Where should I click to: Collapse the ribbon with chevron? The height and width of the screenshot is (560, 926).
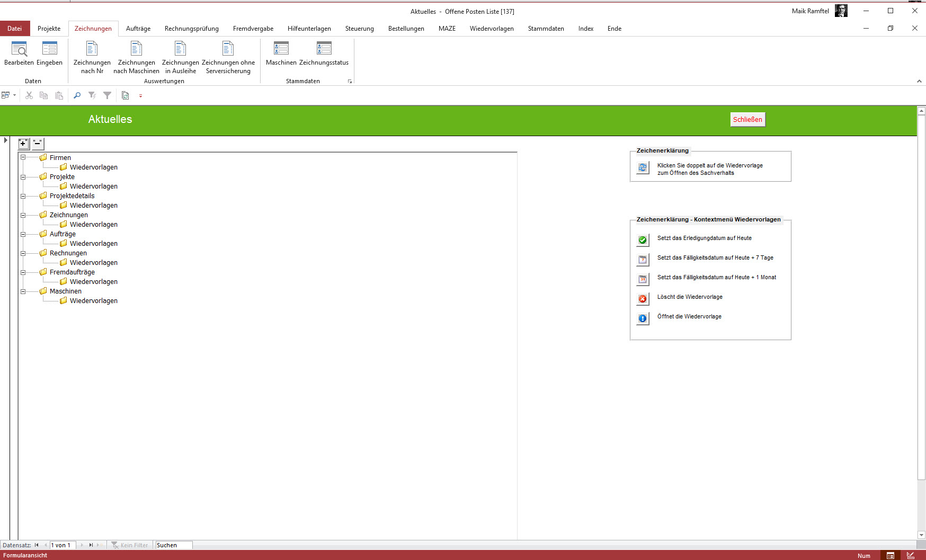click(919, 81)
